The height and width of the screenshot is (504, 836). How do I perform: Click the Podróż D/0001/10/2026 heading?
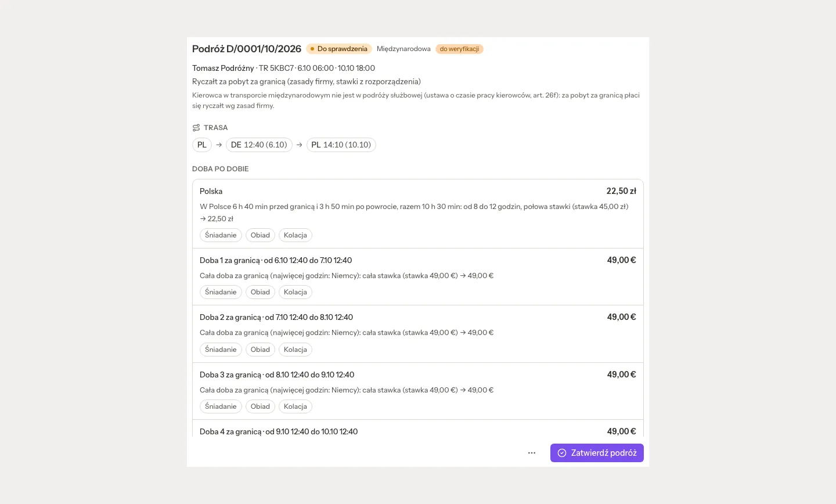[247, 49]
